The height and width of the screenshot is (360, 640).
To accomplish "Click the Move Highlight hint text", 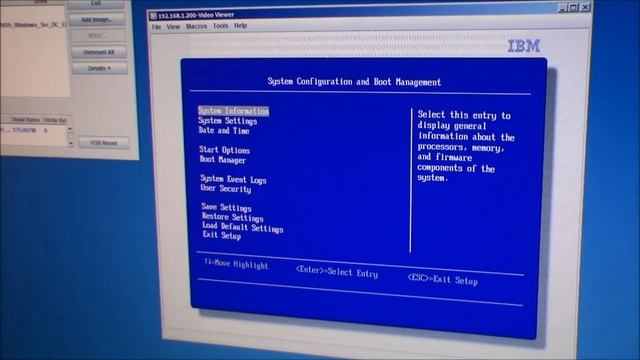I will [x=236, y=264].
